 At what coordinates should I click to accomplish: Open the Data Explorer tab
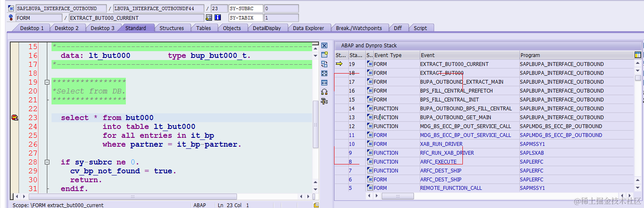308,28
